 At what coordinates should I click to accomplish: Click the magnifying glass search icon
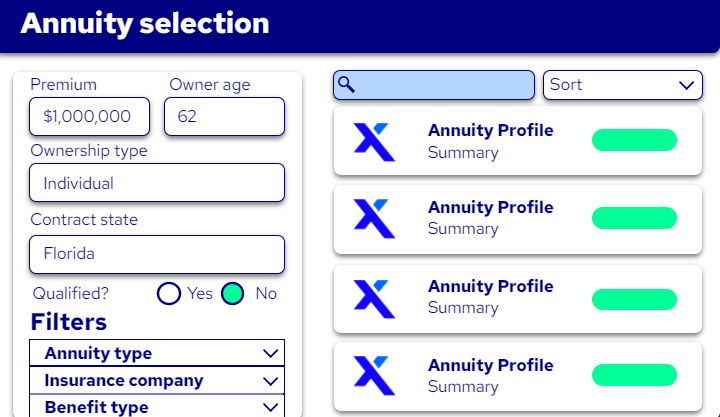347,85
